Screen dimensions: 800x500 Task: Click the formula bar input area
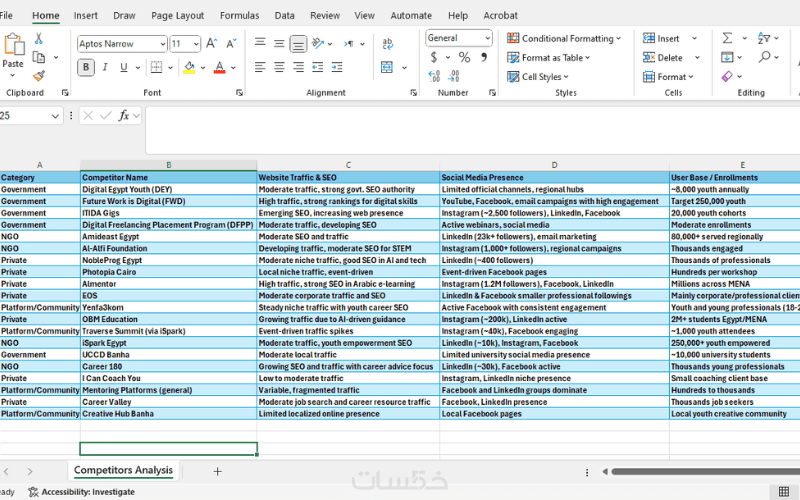point(472,130)
